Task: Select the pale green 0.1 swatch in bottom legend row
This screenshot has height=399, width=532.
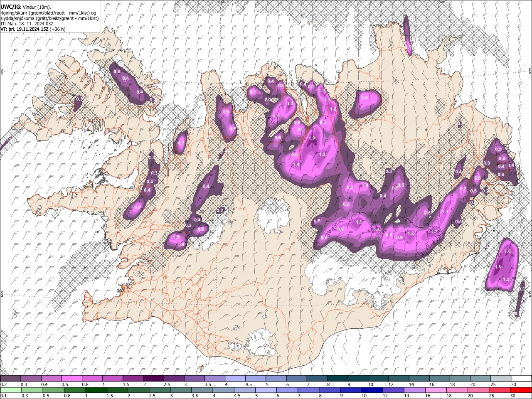Action: tap(10, 390)
